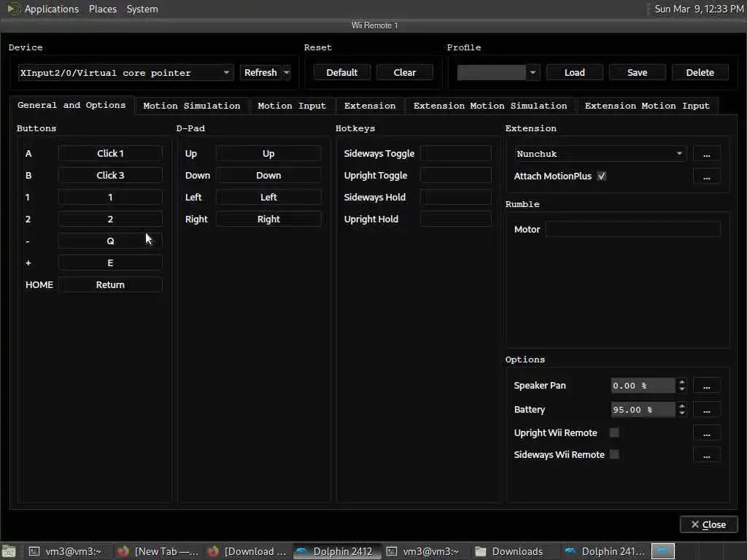Uncheck the Attach MotionPlus checkbox
This screenshot has width=747, height=560.
coord(602,176)
